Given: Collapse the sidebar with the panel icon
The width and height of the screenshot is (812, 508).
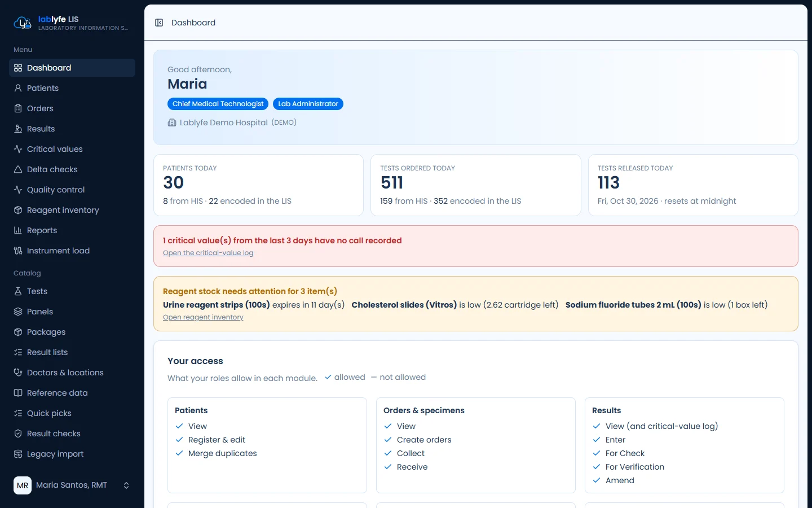Looking at the screenshot, I should 159,23.
